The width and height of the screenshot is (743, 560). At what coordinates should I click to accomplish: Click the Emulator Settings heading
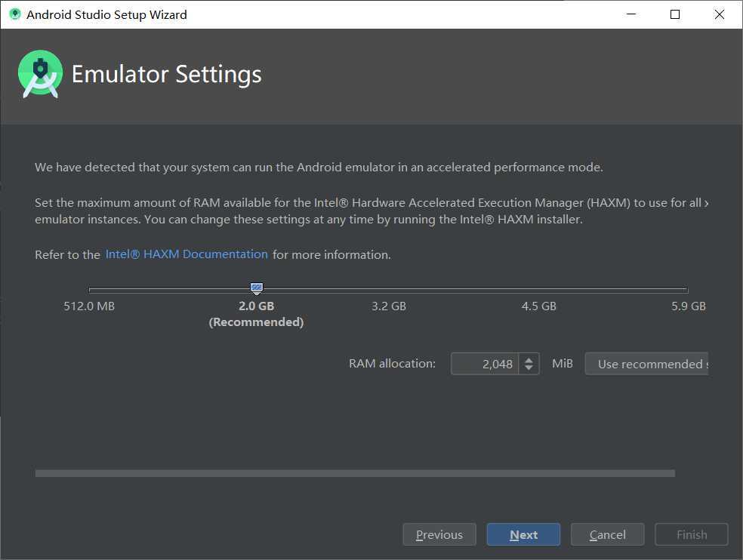click(x=166, y=75)
